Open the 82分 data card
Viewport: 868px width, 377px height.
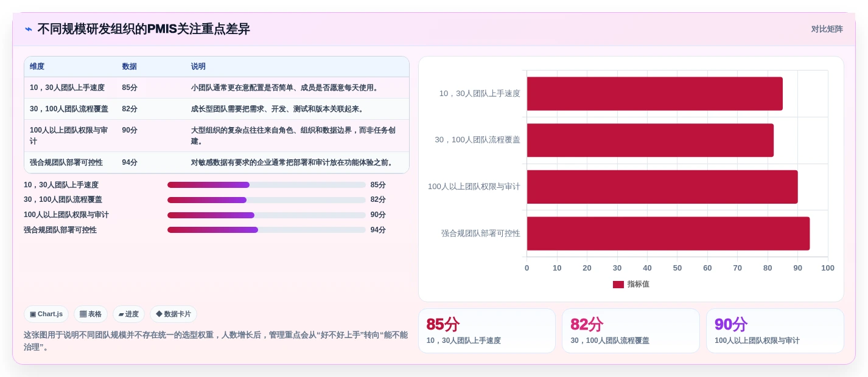click(631, 331)
